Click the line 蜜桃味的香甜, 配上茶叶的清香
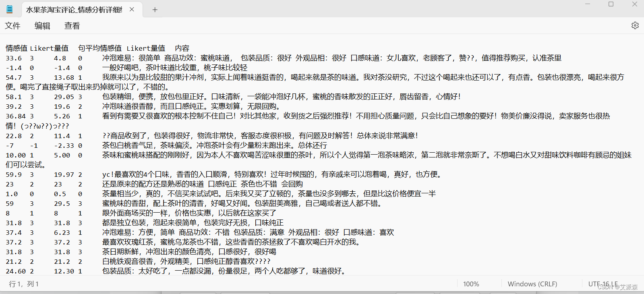Viewport: 644px width, 294px height. 195,203
